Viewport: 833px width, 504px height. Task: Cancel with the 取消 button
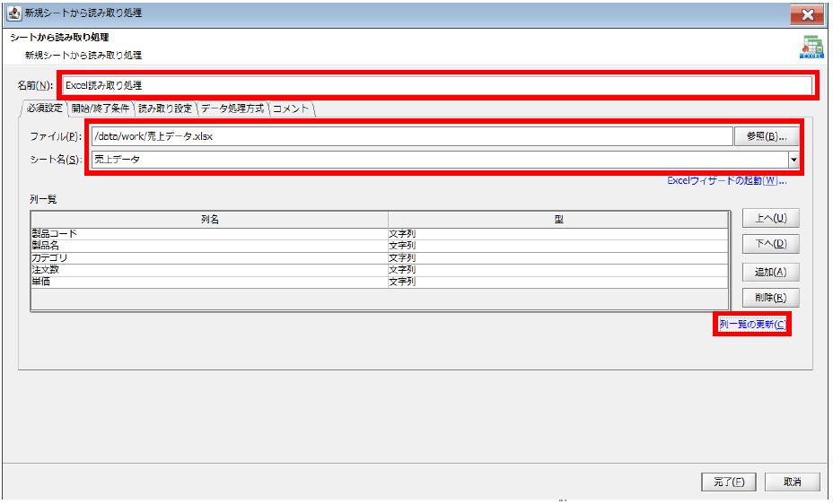tap(792, 482)
